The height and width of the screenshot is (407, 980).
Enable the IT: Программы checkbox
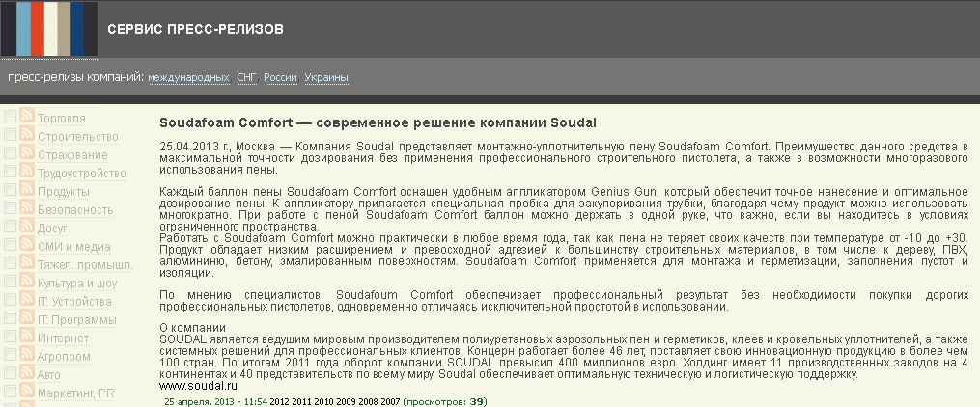[10, 317]
